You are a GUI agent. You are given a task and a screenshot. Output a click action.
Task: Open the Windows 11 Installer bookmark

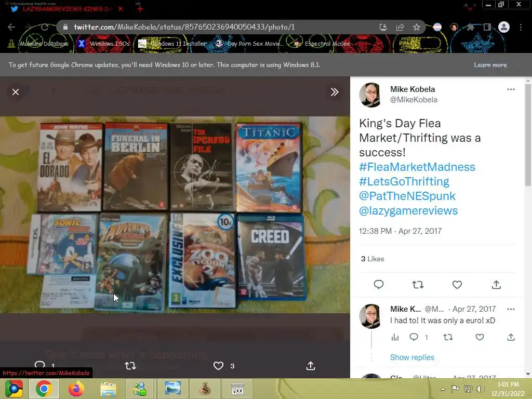click(172, 44)
